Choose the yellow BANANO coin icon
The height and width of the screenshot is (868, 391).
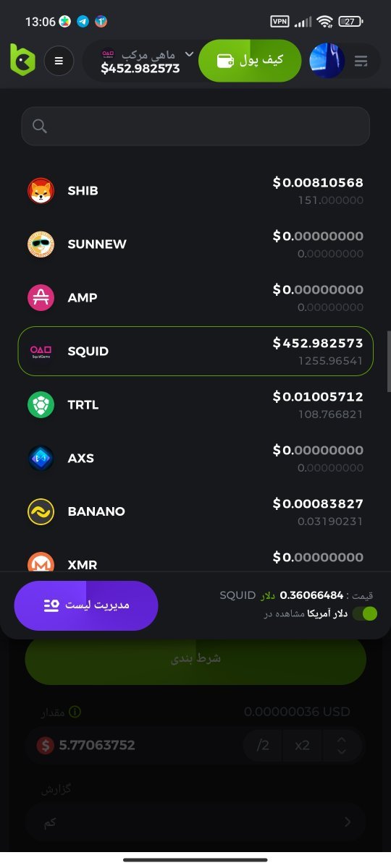(x=41, y=512)
